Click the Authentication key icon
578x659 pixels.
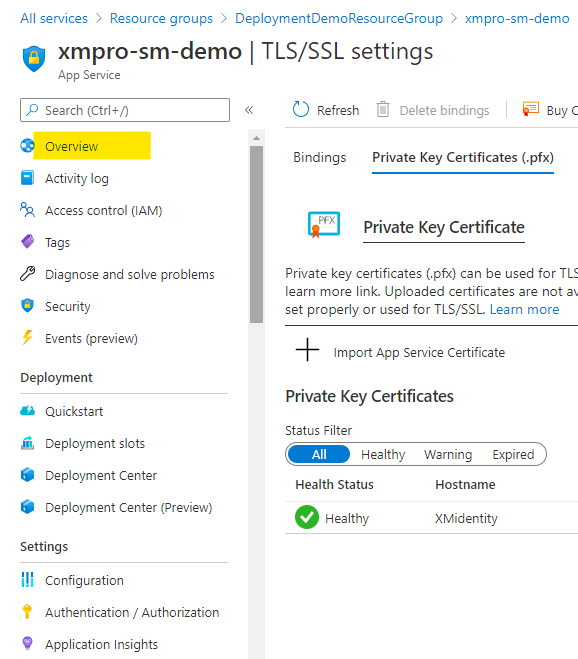pos(27,612)
